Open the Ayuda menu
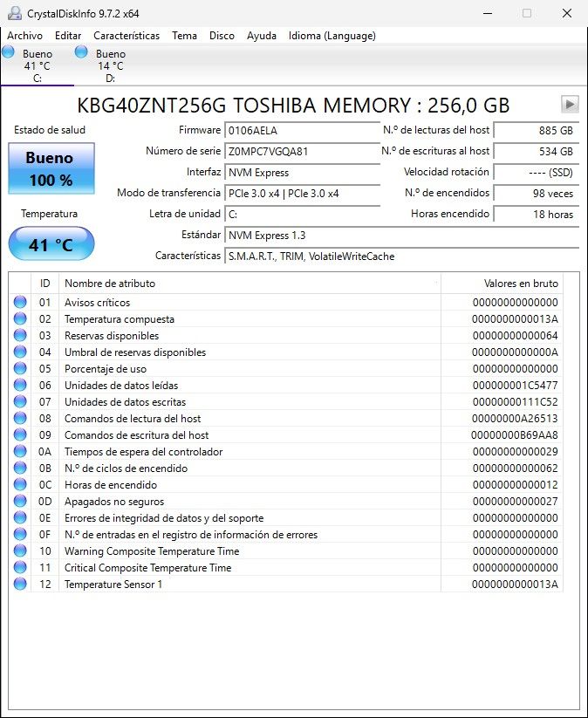Image resolution: width=588 pixels, height=718 pixels. coord(262,36)
